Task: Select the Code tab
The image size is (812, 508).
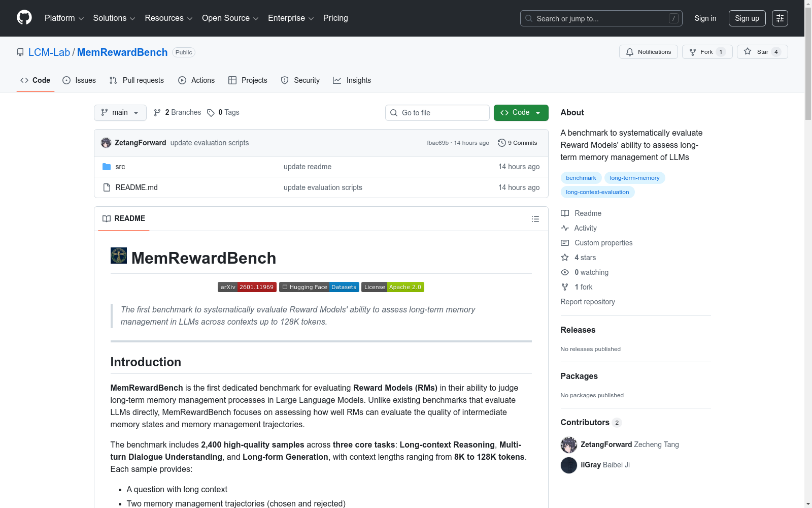Action: point(36,80)
